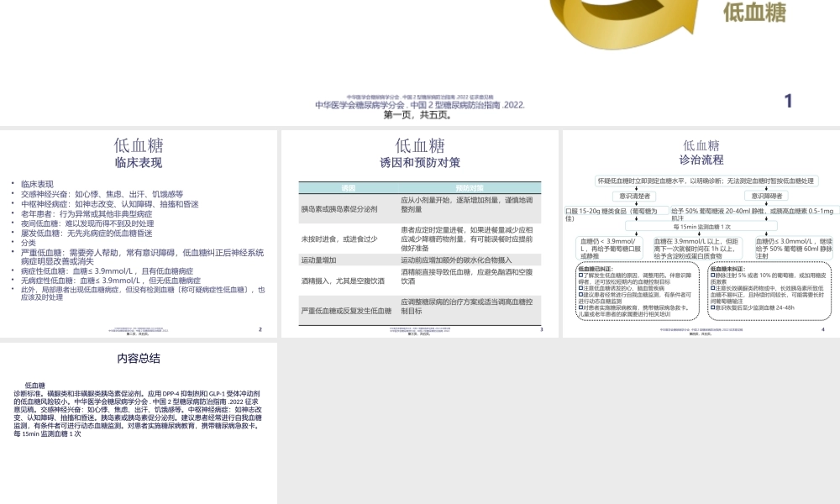This screenshot has width=840, height=504.
Task: Click the 意识清楚者 flowchart box
Action: click(x=634, y=196)
